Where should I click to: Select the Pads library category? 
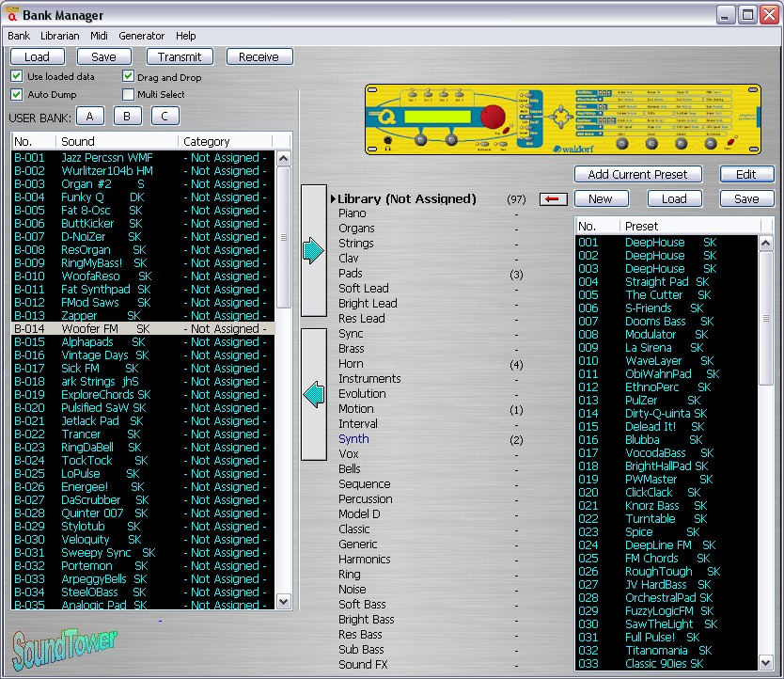351,274
